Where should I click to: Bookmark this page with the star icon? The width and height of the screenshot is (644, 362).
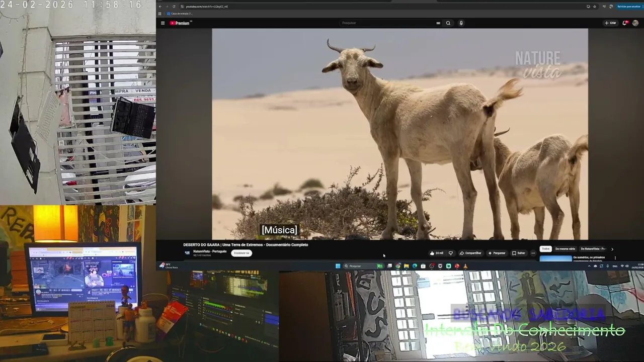(x=595, y=7)
